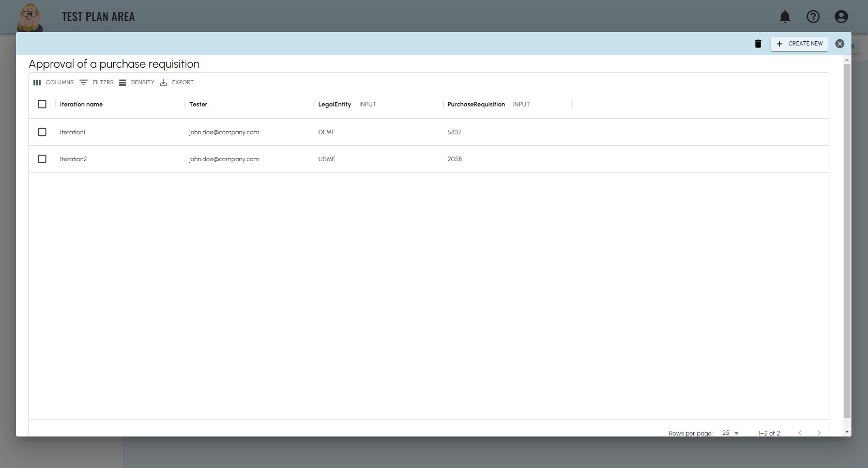This screenshot has width=868, height=468.
Task: Close the dialog with the X icon
Action: pyautogui.click(x=840, y=44)
